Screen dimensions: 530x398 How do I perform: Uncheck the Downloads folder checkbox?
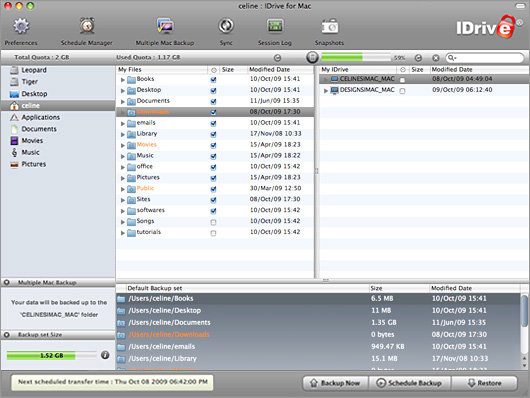coord(213,112)
